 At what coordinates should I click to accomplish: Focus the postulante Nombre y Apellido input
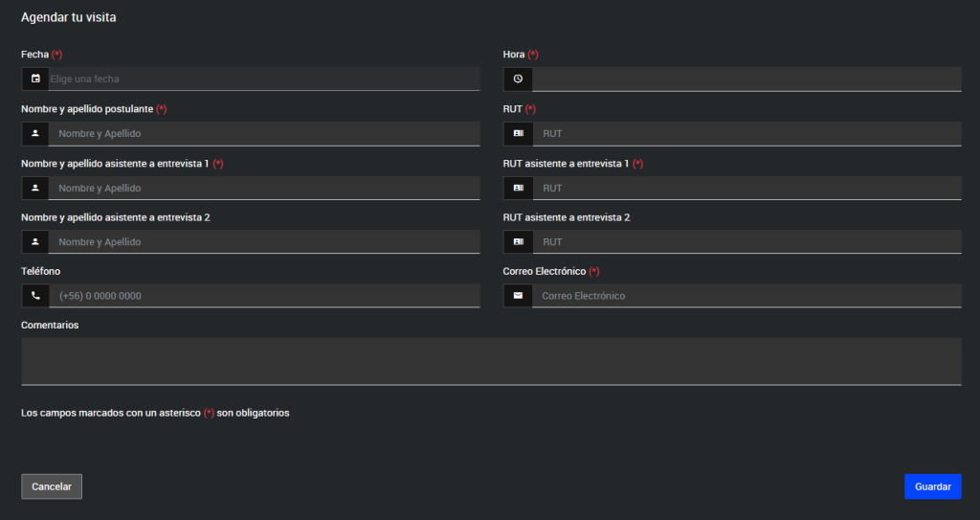pos(263,133)
